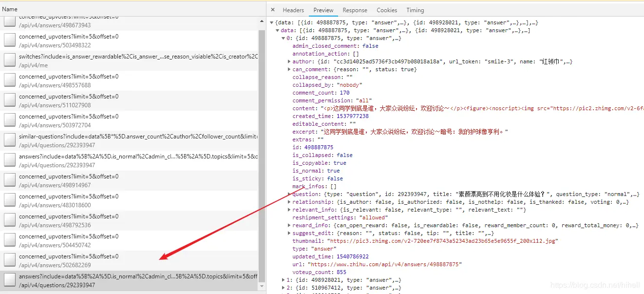Image resolution: width=644 pixels, height=294 pixels.
Task: Select the similar-questions?include request name
Action: point(138,137)
